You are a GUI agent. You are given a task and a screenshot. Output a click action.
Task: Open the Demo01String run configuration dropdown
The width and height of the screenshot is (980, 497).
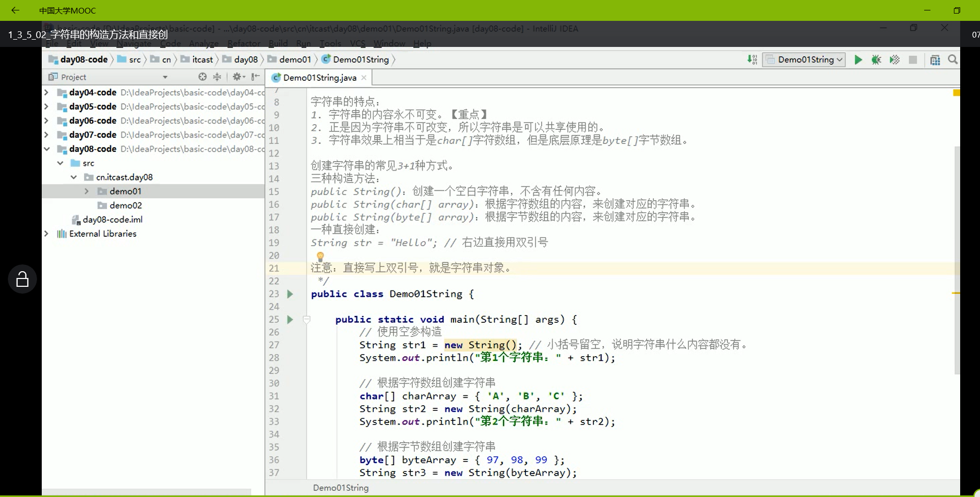click(804, 59)
